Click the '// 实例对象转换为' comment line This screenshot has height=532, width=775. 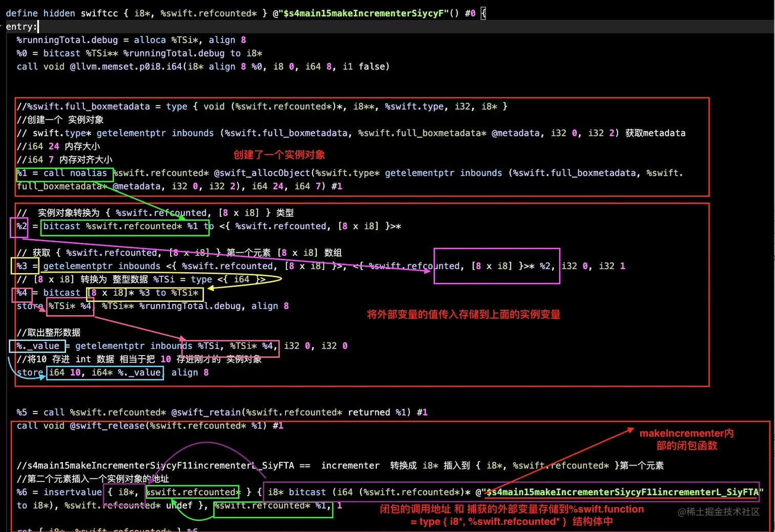(155, 213)
